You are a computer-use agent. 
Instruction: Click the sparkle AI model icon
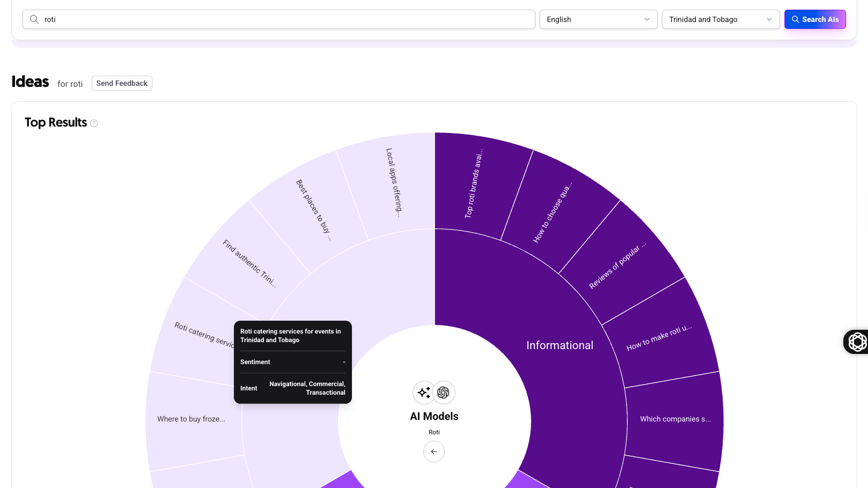[x=423, y=393]
